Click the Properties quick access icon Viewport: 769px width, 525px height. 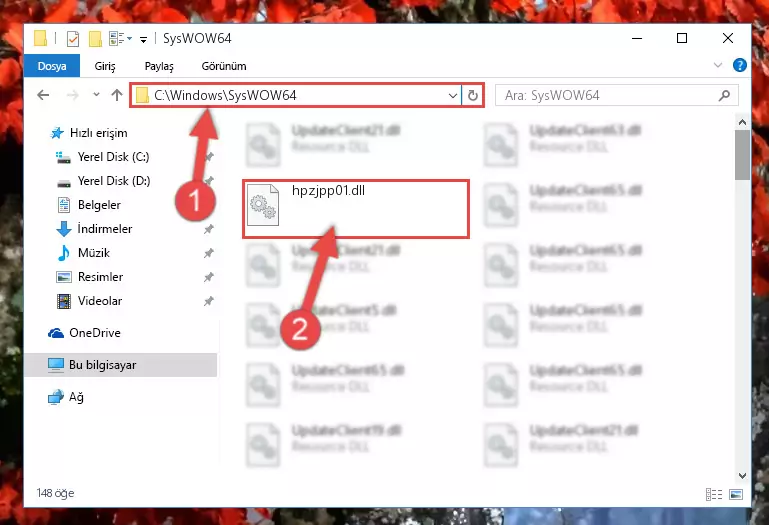73,38
